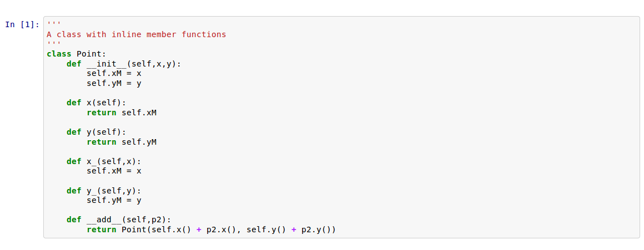Place cursor on 'def y_(self,y):' setter definition
The width and height of the screenshot is (644, 250).
click(x=104, y=191)
